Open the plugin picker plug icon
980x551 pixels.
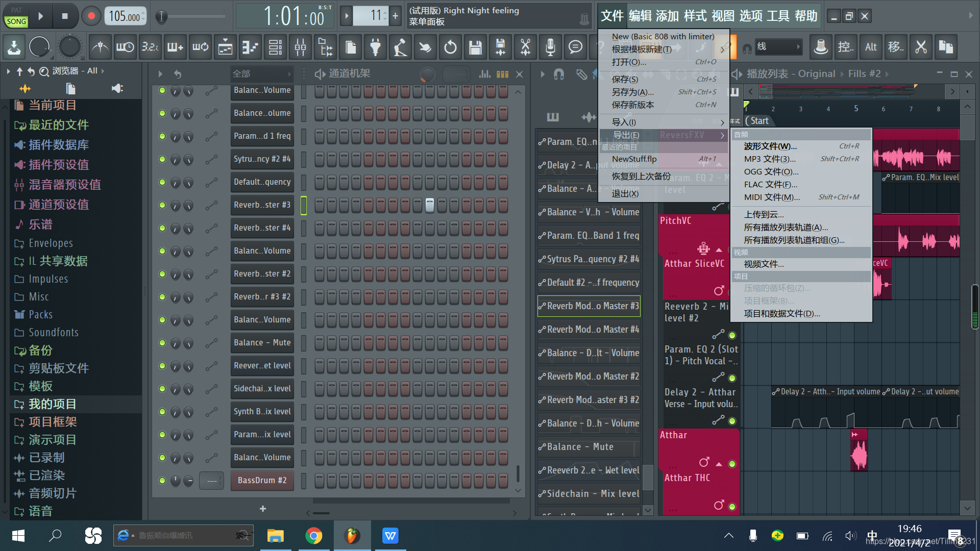375,47
